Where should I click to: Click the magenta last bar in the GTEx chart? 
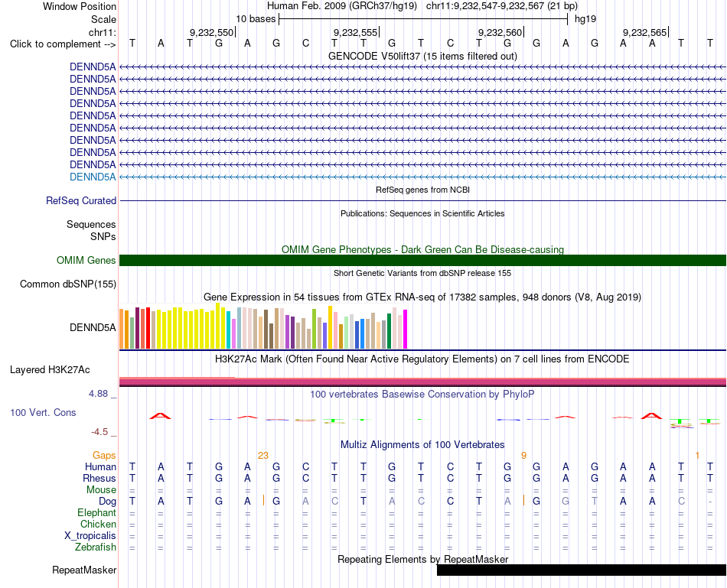[x=406, y=329]
